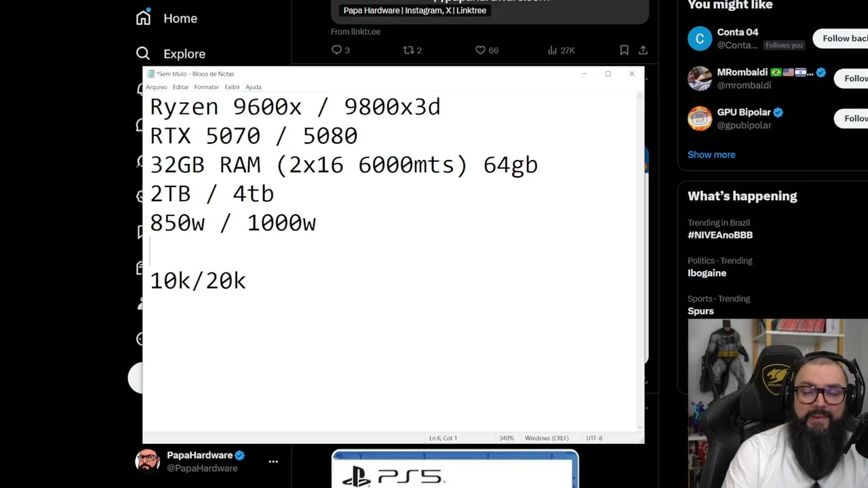
Task: Click the Home label in X sidebar
Action: [x=180, y=18]
